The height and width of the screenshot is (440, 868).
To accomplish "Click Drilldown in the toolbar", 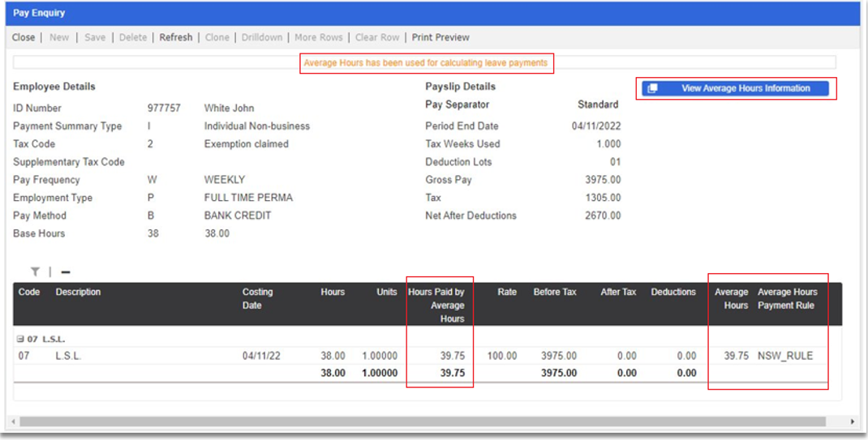I will click(x=262, y=37).
